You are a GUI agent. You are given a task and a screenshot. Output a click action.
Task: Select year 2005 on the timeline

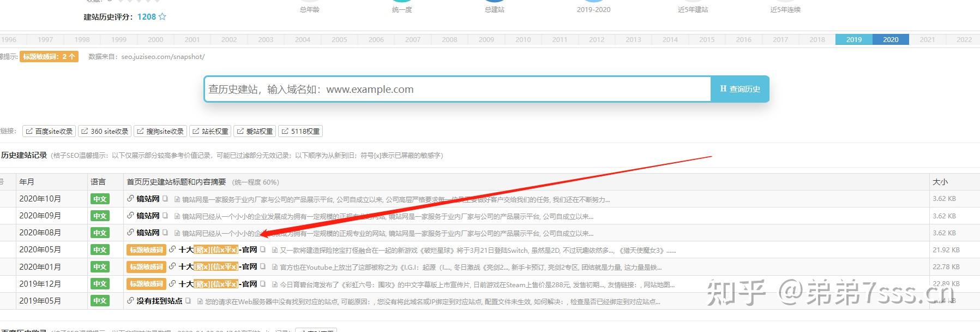tap(339, 39)
